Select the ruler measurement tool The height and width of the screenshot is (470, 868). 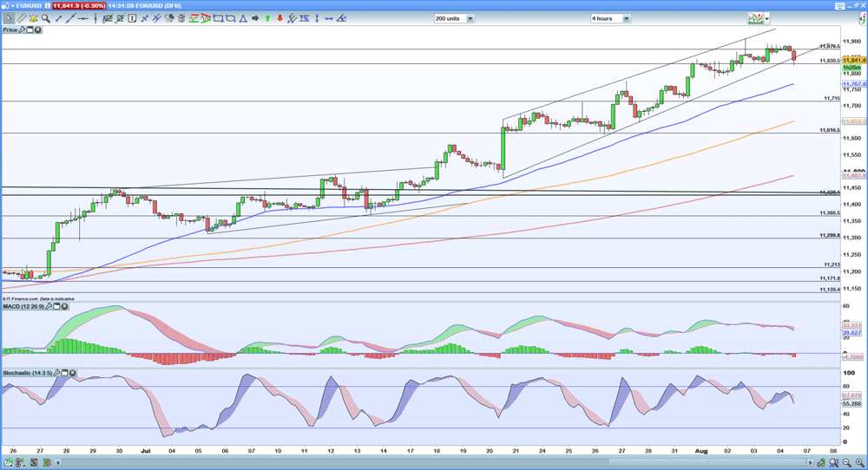click(x=21, y=18)
